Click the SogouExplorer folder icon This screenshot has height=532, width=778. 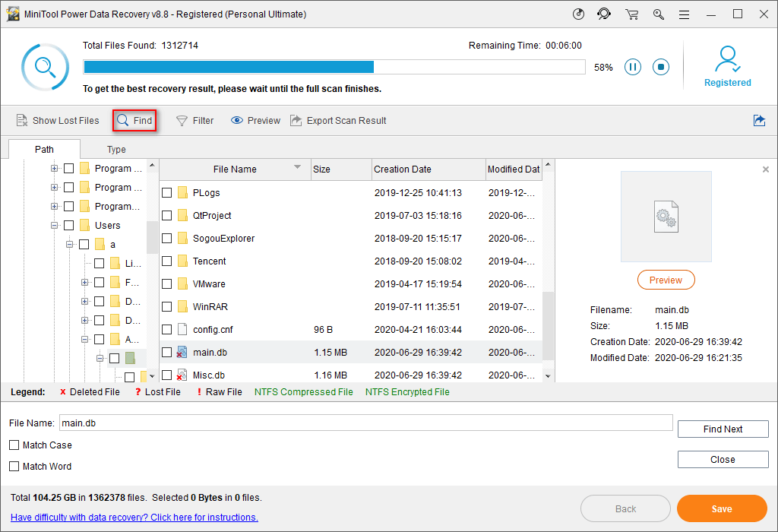pos(182,238)
